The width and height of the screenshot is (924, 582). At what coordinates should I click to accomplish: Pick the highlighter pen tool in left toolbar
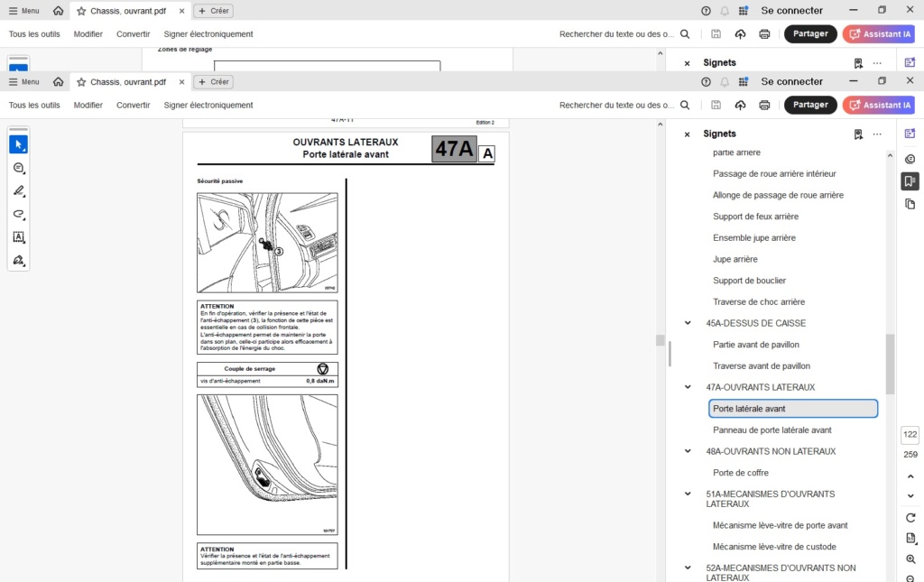pos(18,191)
